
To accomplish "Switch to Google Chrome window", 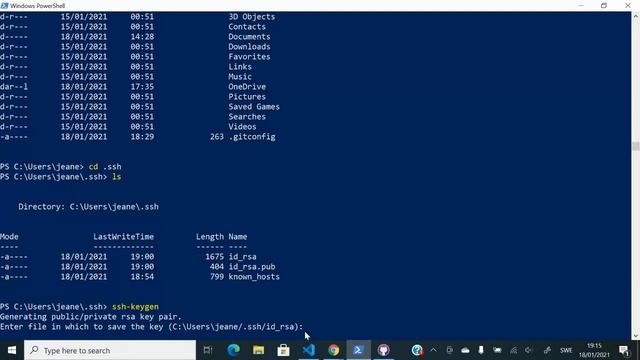I will click(x=333, y=350).
